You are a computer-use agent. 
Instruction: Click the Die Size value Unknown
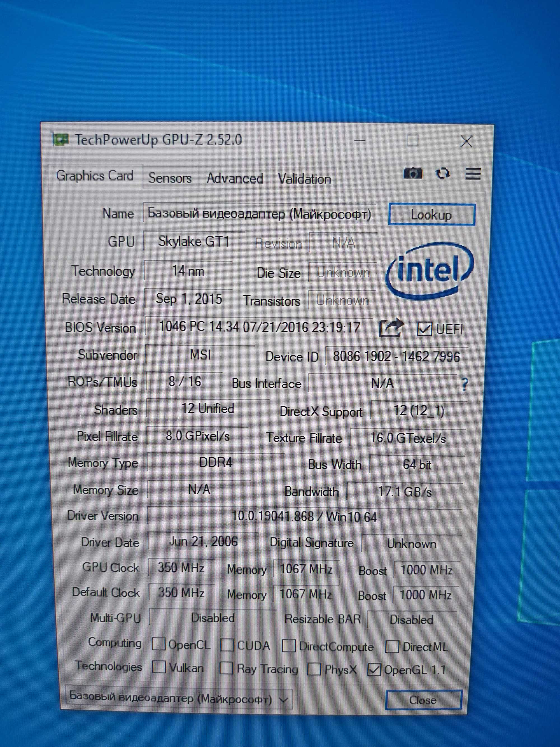[343, 272]
